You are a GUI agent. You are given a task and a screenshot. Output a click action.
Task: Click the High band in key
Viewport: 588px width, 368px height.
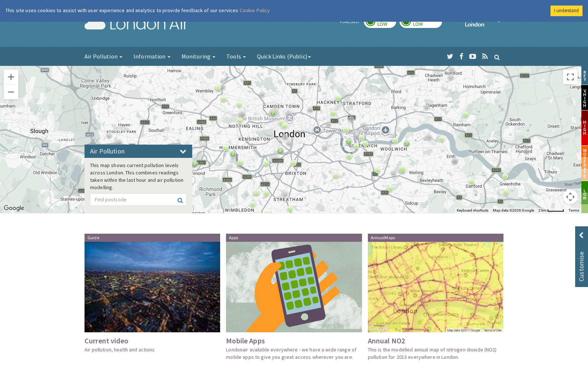pyautogui.click(x=585, y=128)
